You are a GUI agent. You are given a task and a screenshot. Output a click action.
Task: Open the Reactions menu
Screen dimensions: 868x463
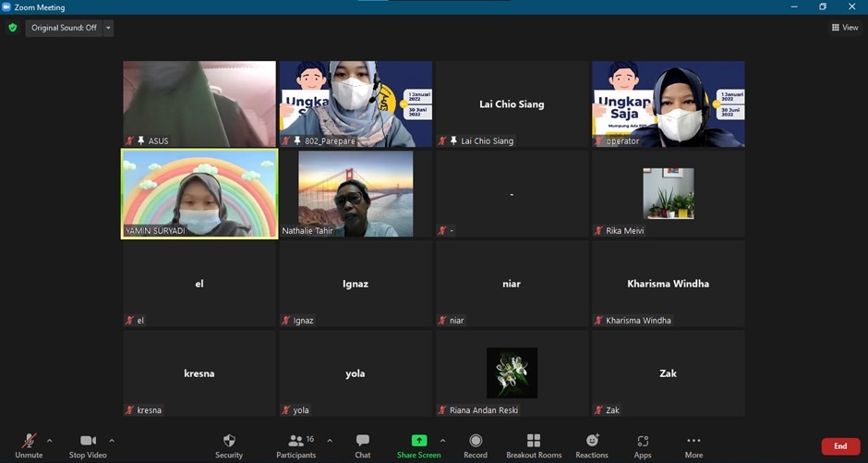coord(592,441)
